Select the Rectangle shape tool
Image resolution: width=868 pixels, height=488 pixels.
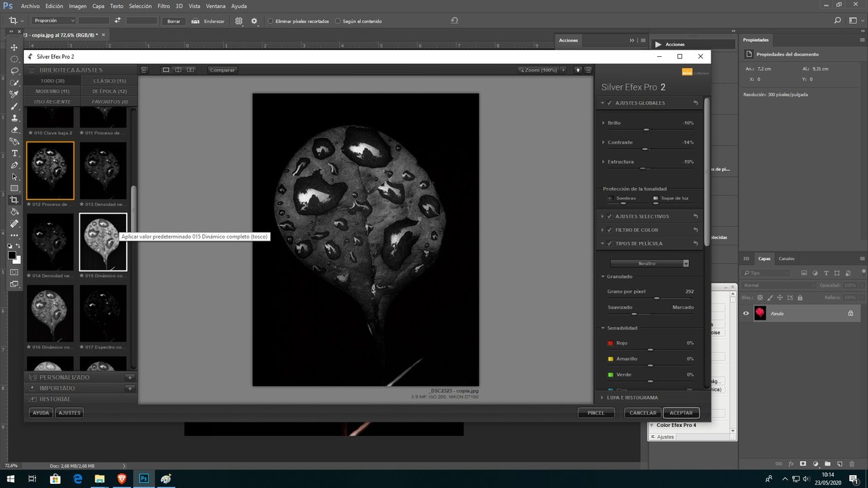[14, 188]
